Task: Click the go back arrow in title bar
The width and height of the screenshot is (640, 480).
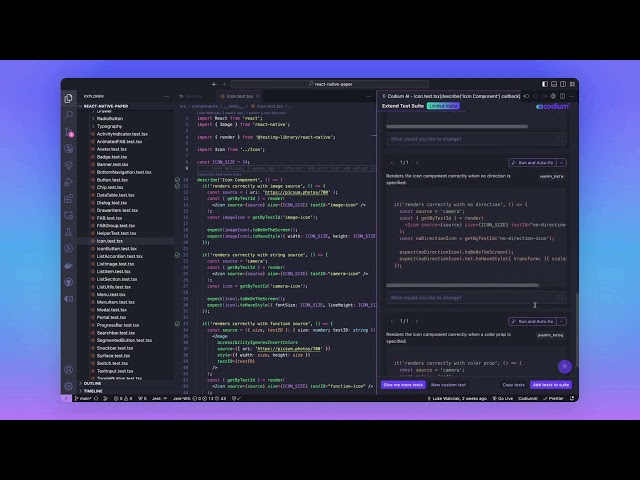Action: [x=214, y=84]
